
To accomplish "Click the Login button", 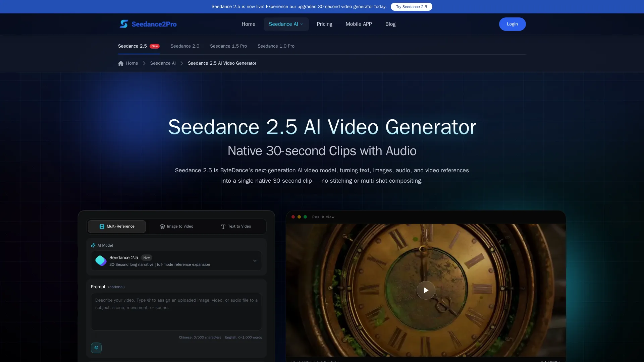I will [512, 24].
